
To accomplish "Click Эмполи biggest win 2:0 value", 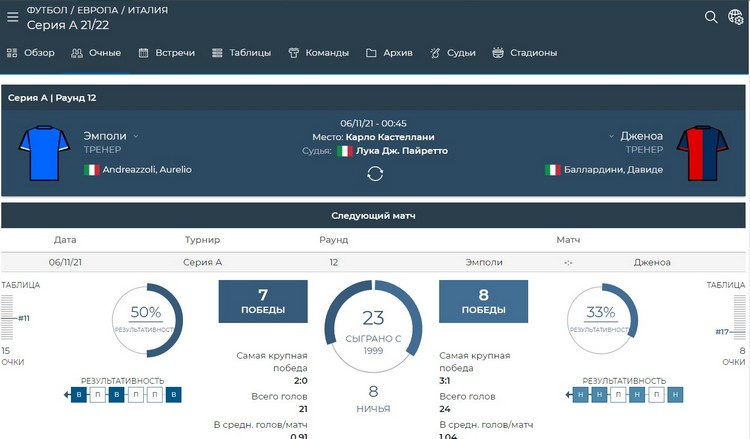I will pyautogui.click(x=300, y=381).
